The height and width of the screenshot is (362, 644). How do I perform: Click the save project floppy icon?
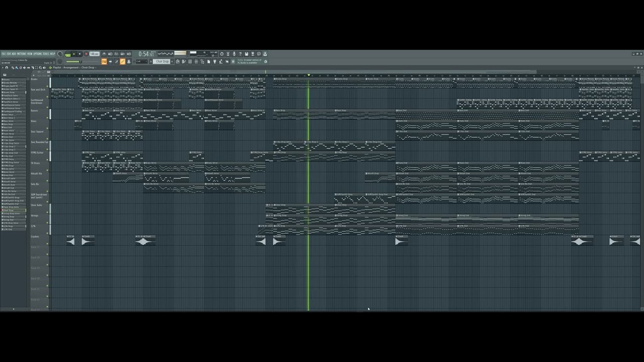coord(247,54)
